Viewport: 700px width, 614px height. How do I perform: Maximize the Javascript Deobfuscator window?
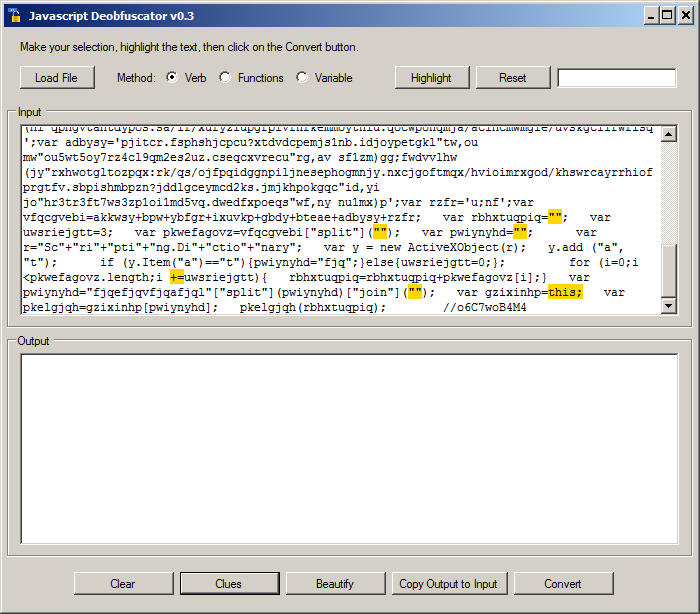(667, 16)
